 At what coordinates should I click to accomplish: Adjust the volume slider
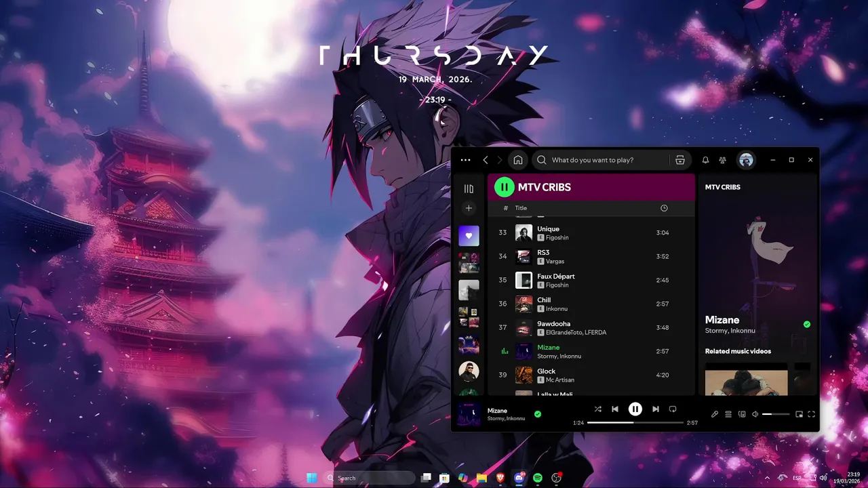776,414
